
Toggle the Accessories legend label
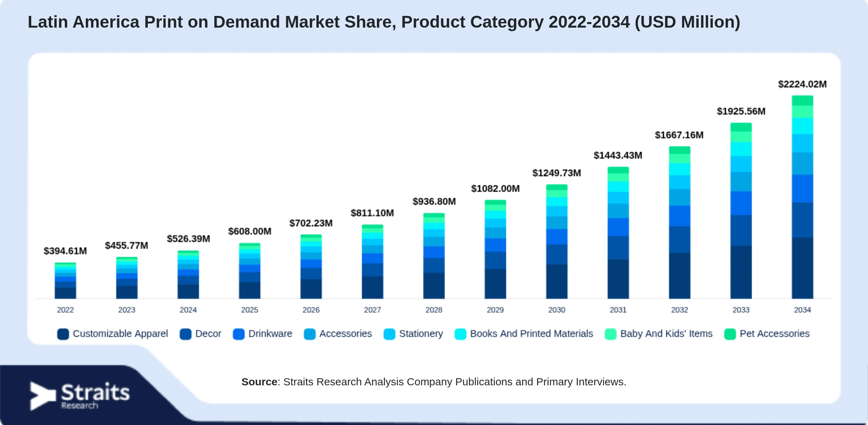346,334
